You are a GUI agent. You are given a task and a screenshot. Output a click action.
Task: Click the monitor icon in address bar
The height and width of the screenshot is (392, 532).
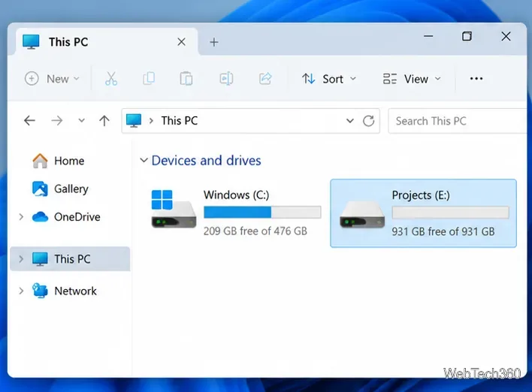[x=134, y=121]
